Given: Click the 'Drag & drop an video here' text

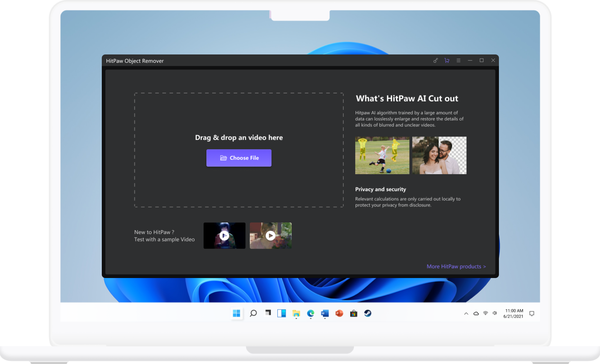Looking at the screenshot, I should pos(239,138).
